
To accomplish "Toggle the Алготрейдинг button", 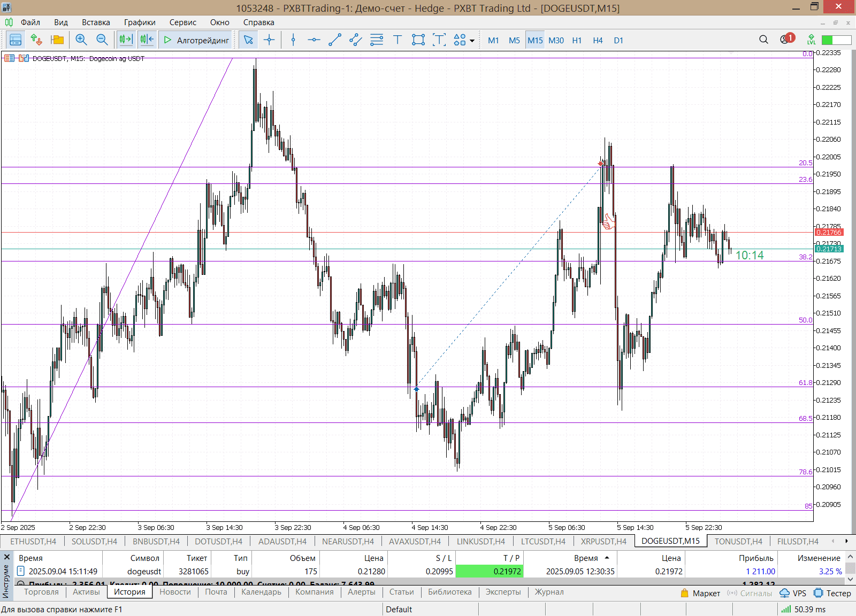I will [196, 40].
